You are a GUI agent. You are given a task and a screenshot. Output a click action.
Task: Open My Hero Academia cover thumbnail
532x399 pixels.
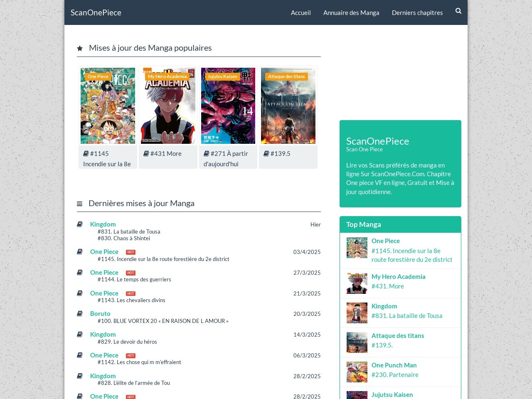(x=168, y=106)
